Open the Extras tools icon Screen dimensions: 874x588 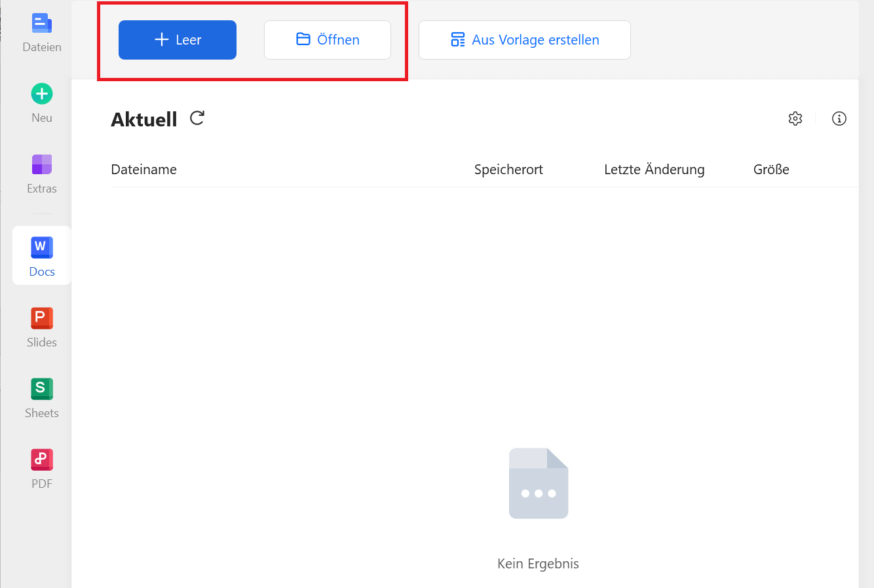tap(42, 164)
